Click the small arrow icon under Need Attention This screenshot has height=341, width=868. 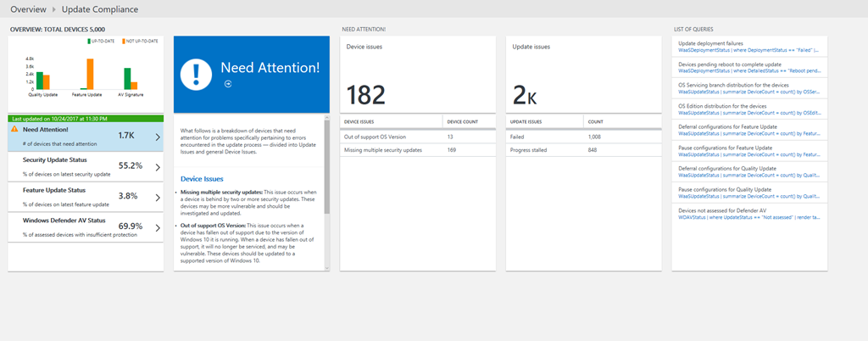coord(227,85)
